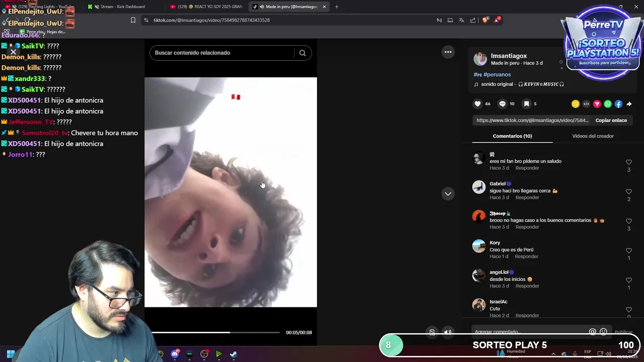Share to WhatsApp icon

click(608, 104)
